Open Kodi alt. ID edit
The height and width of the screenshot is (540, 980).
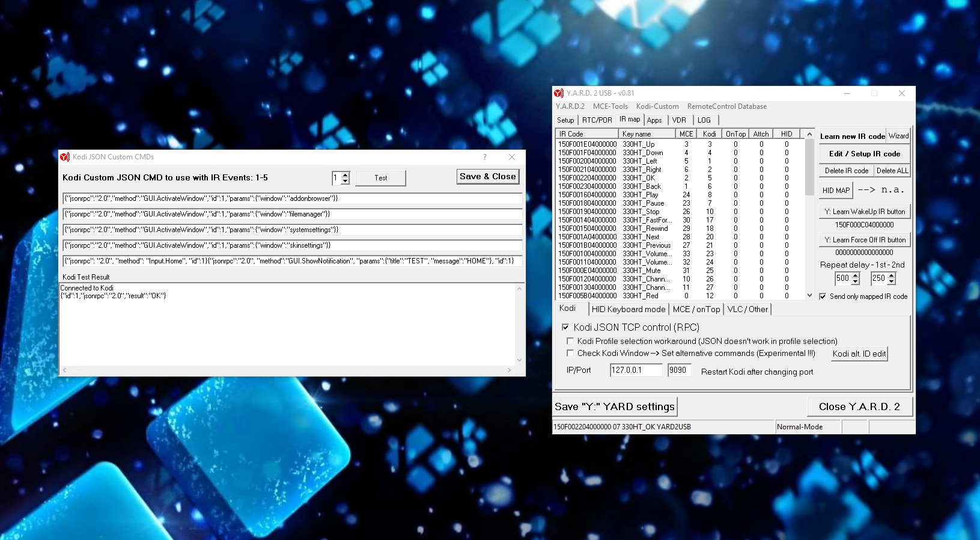click(859, 354)
